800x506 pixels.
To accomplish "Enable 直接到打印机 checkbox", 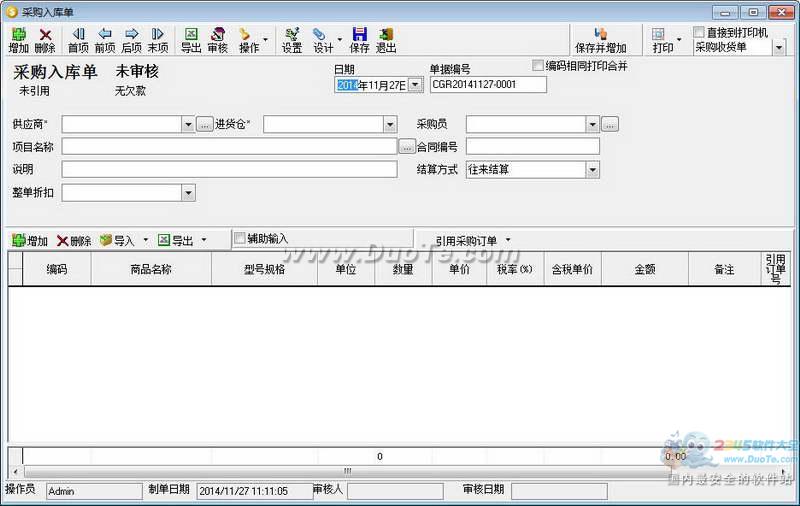I will [699, 32].
